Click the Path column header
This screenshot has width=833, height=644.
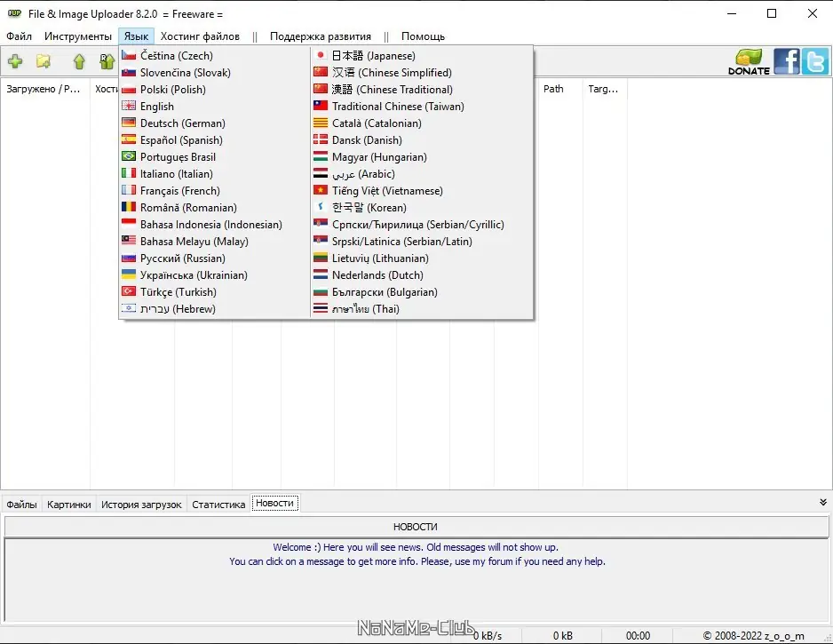(554, 88)
